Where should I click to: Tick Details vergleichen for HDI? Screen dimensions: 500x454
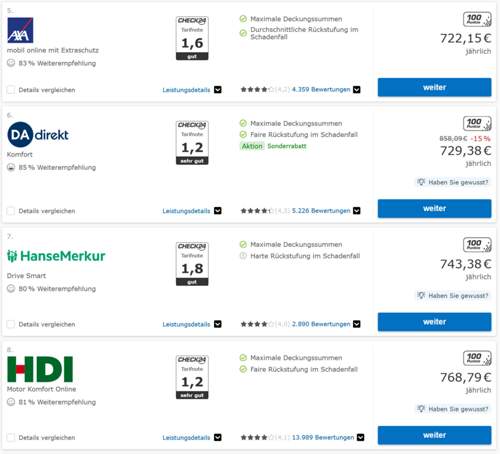[x=11, y=437]
